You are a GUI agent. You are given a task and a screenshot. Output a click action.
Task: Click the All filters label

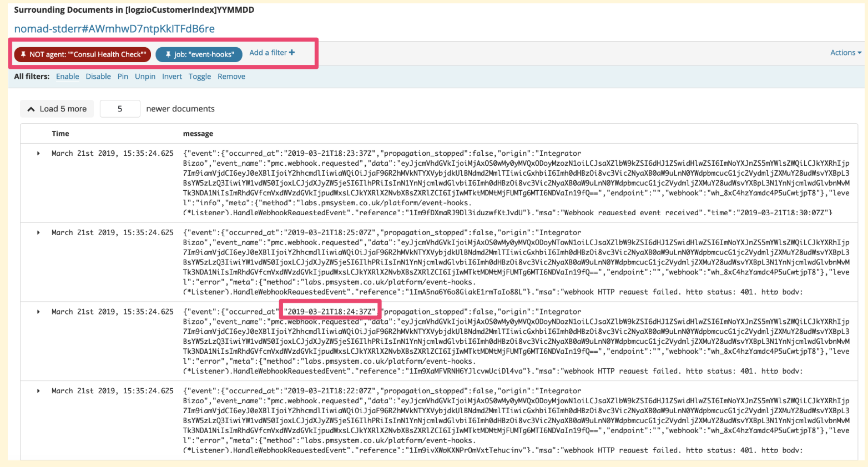pos(32,77)
